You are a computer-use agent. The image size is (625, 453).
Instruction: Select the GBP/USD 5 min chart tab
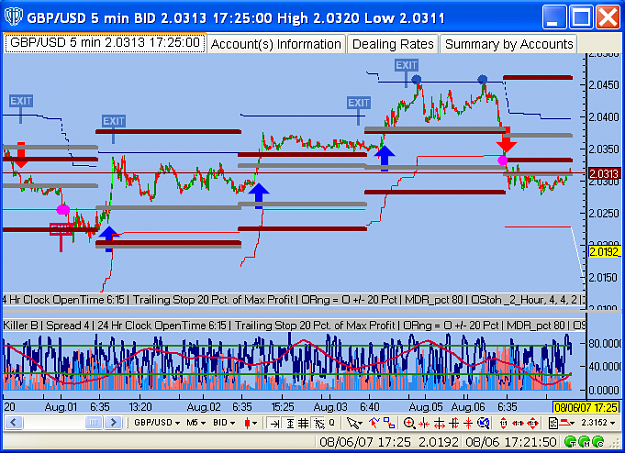pyautogui.click(x=105, y=43)
